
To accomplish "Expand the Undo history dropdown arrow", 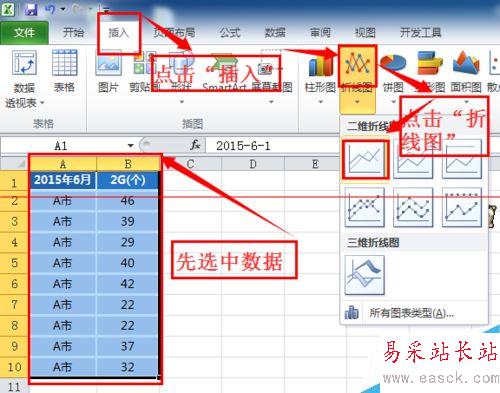I will coord(63,9).
